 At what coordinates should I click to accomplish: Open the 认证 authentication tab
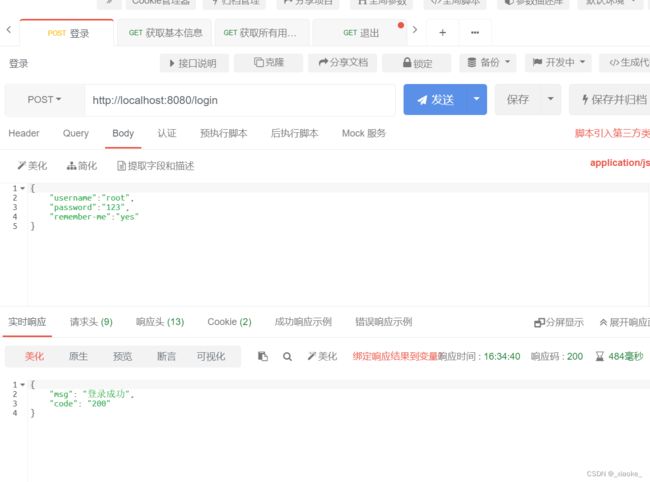click(167, 133)
